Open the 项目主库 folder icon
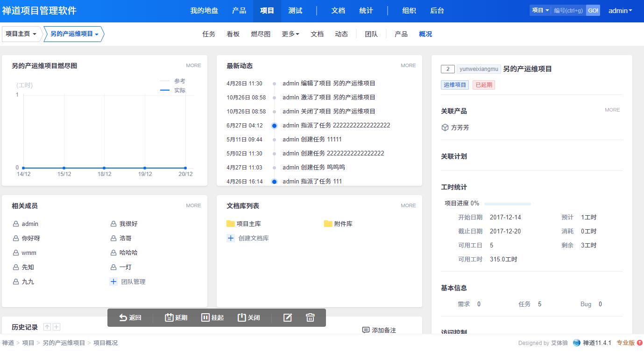The image size is (644, 352). (x=230, y=224)
